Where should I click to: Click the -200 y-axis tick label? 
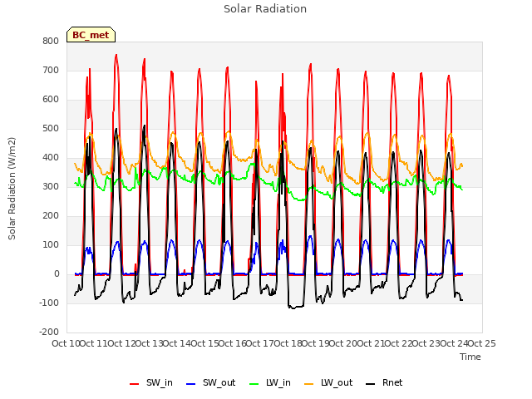49,332
